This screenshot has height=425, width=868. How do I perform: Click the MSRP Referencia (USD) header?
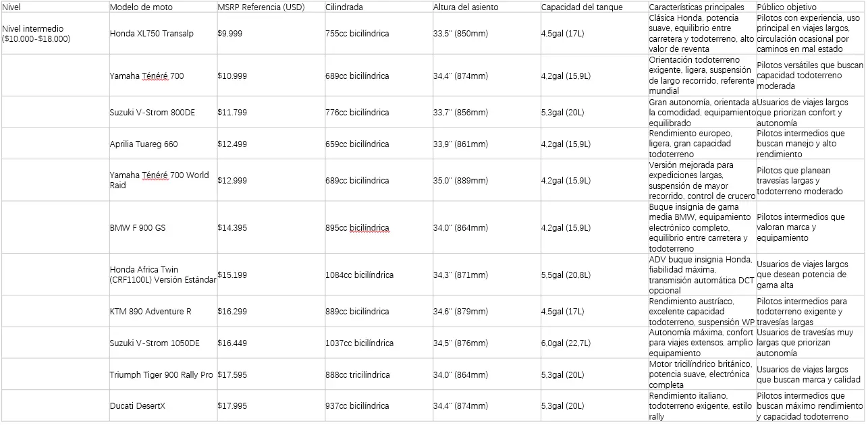click(x=271, y=7)
